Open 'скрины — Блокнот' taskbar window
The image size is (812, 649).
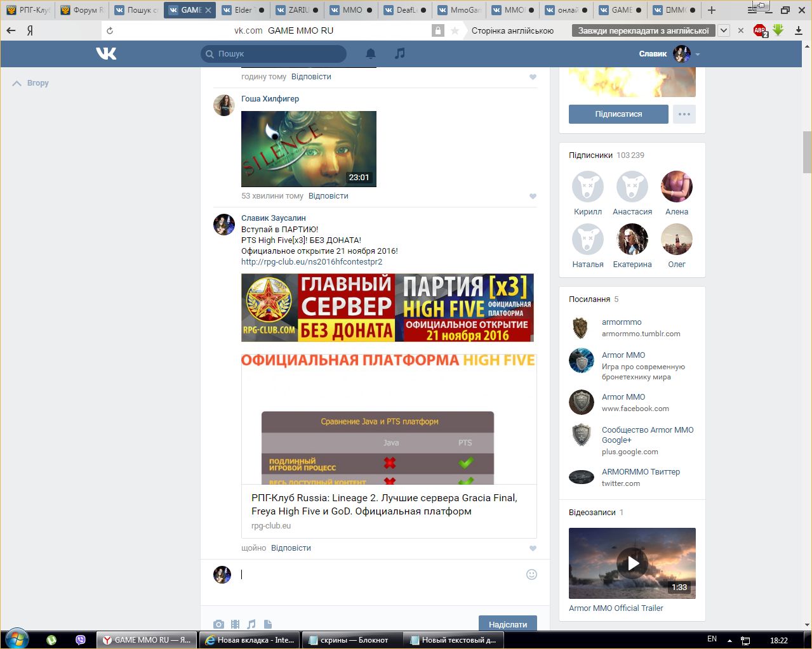click(x=352, y=640)
